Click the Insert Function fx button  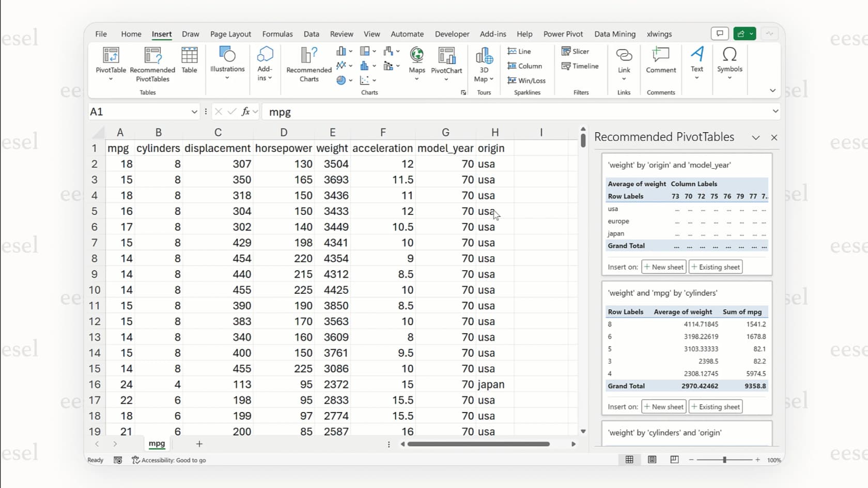pos(245,111)
